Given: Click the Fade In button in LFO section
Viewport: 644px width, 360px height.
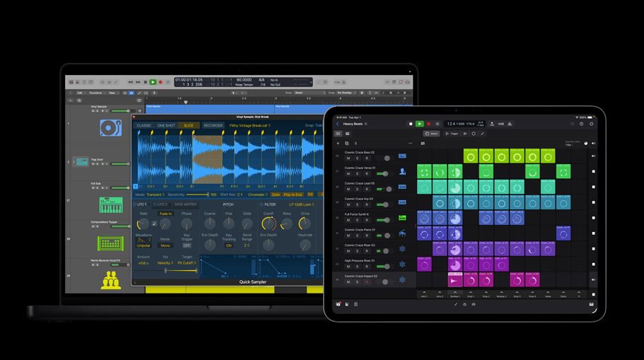Looking at the screenshot, I should [x=165, y=214].
